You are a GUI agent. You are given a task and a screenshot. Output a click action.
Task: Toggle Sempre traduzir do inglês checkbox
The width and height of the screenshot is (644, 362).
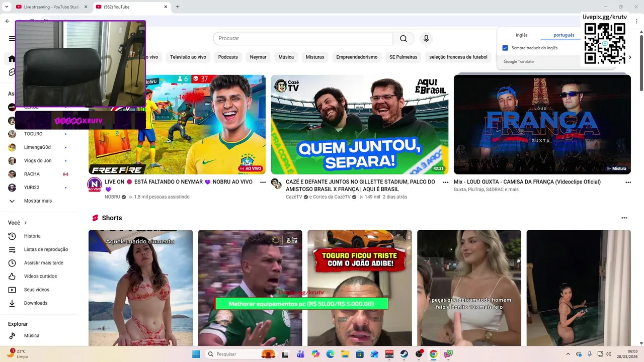(505, 48)
